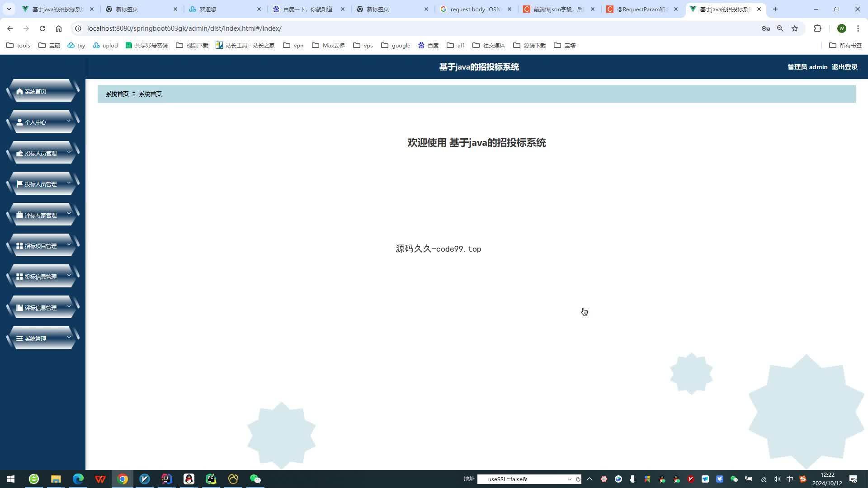Open the 360 browser taskbar icon

[x=34, y=479]
